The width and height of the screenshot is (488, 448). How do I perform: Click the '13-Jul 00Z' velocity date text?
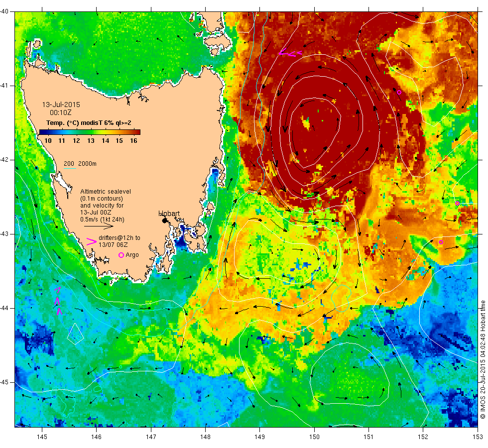[96, 213]
